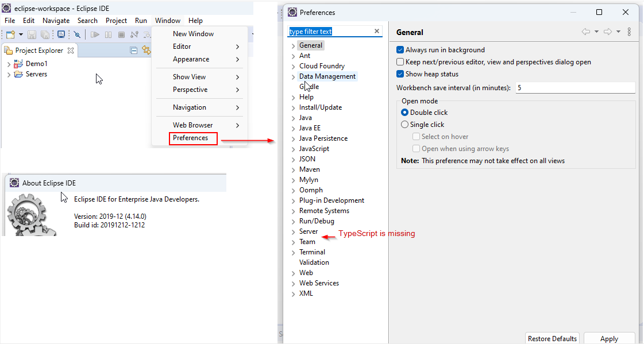Click the Select on hover checkbox

pos(416,137)
